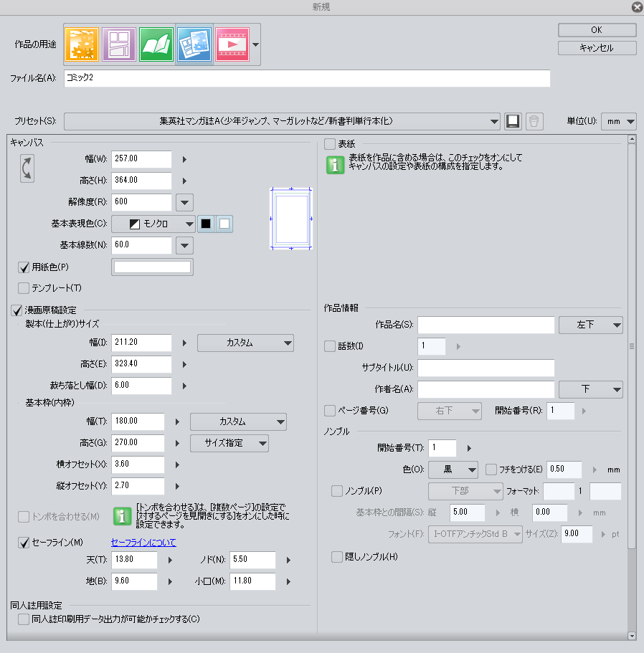The width and height of the screenshot is (644, 653).
Task: Click the black drawing color swatch
Action: [206, 224]
